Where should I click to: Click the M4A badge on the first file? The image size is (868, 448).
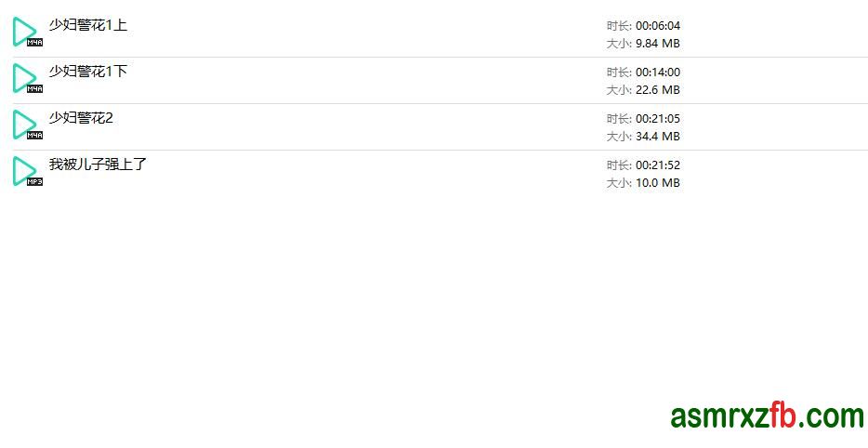pyautogui.click(x=35, y=43)
